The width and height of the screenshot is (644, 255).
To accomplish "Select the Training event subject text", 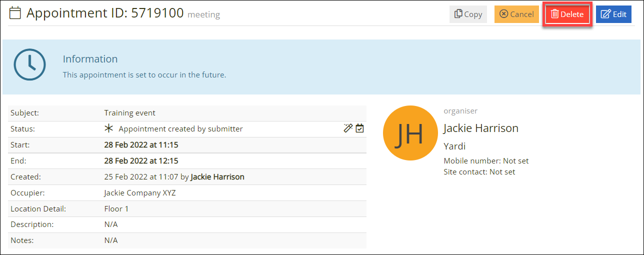I will click(130, 113).
